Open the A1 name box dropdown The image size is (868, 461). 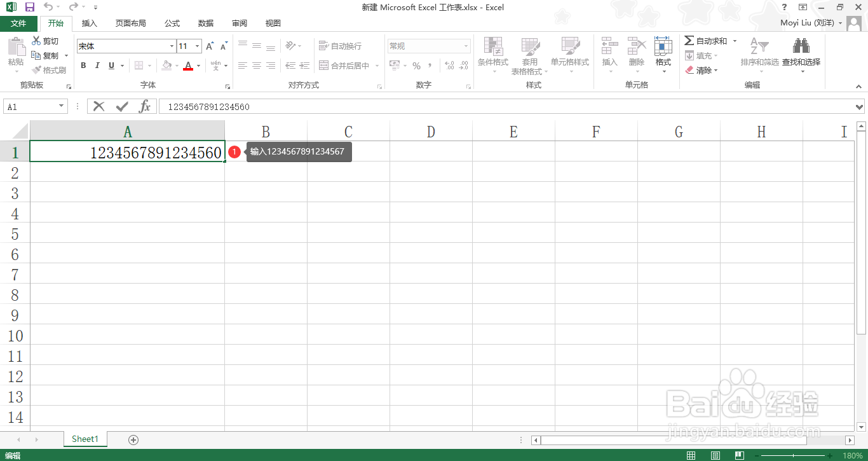click(x=62, y=107)
